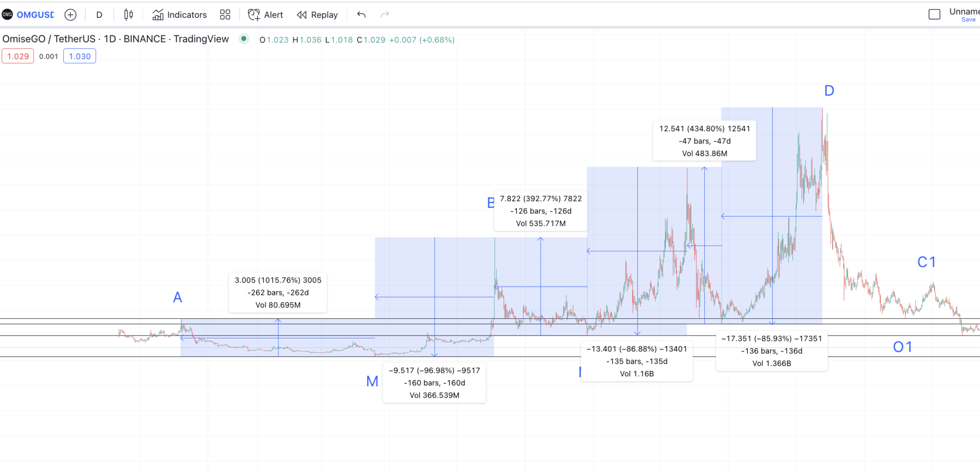Click the -136 bars, -136d text
Viewport: 980px width, 472px height.
772,351
